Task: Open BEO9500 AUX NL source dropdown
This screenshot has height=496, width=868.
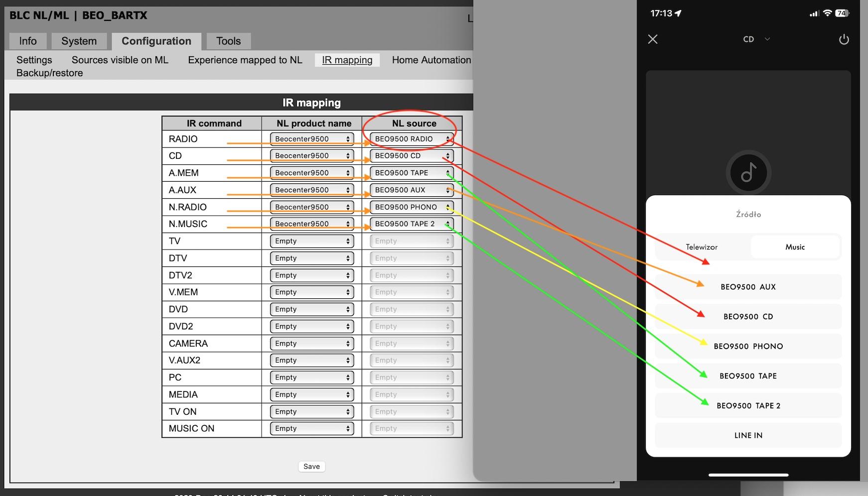Action: click(x=412, y=190)
